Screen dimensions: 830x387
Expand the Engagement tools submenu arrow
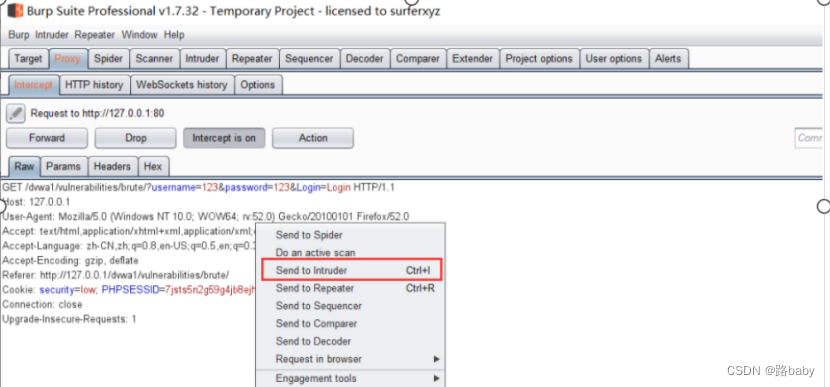437,378
